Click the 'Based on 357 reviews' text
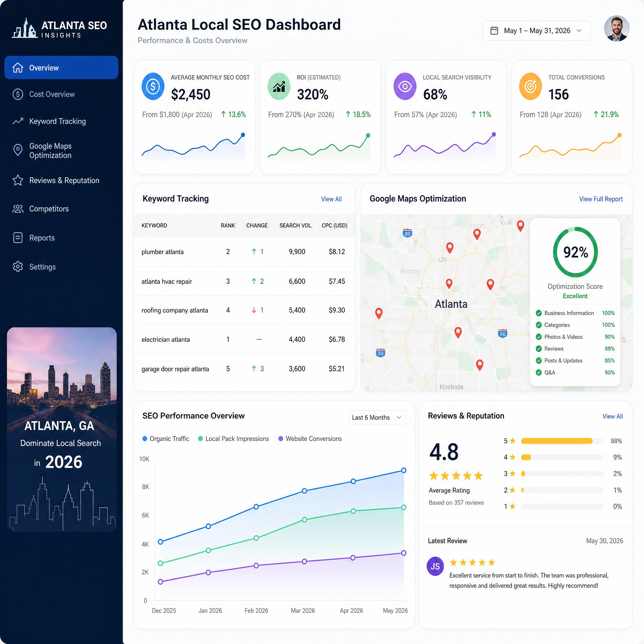This screenshot has width=644, height=644. coord(456,503)
